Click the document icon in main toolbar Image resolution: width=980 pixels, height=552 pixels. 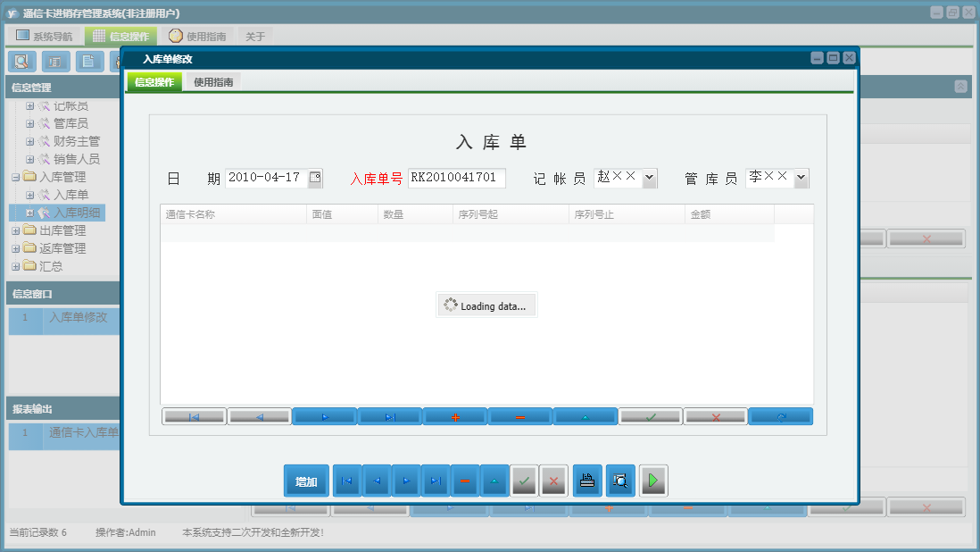pos(89,62)
